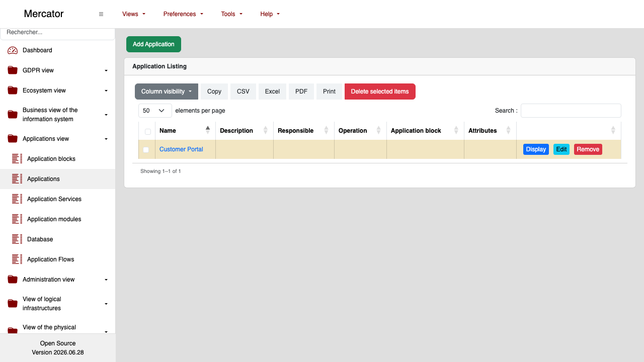Click the Ecosystem view folder icon
Screen dimensions: 644x362
(x=13, y=90)
